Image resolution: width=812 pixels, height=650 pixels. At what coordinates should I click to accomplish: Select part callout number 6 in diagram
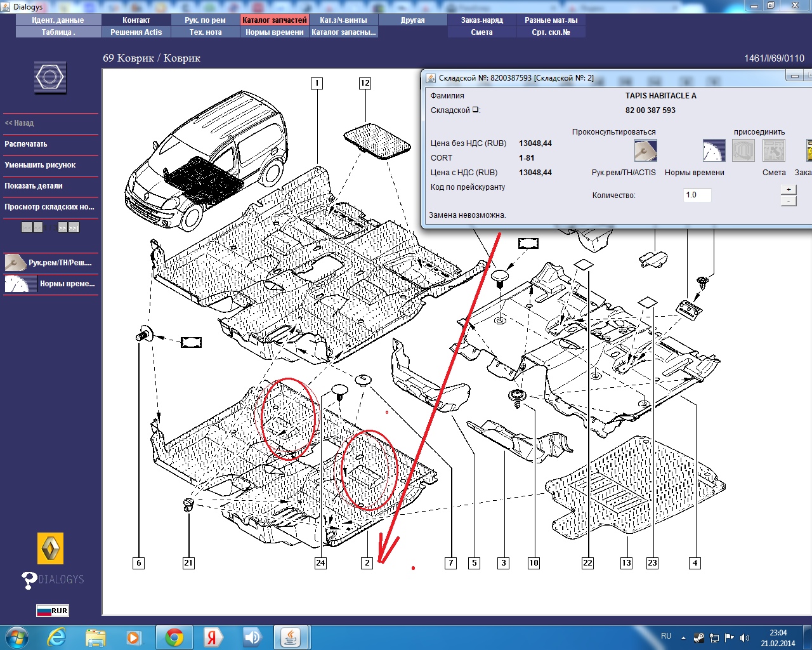point(139,563)
